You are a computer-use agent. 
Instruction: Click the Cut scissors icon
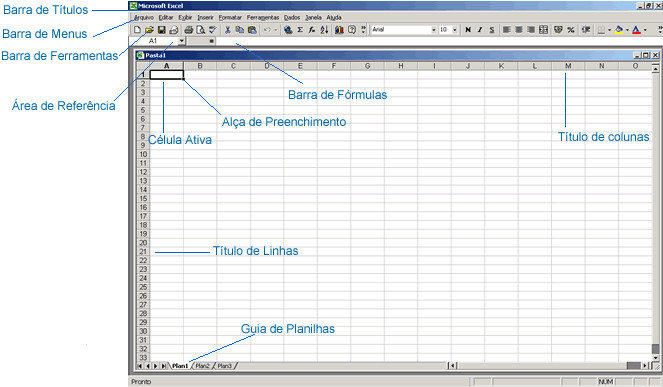click(227, 30)
